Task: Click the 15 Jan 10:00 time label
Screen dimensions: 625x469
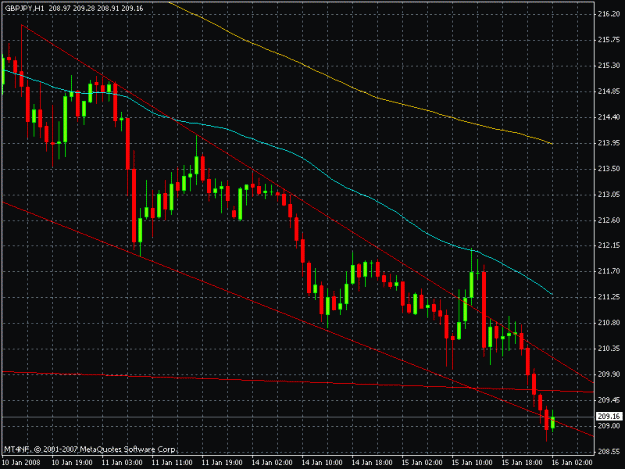Action: pos(472,462)
